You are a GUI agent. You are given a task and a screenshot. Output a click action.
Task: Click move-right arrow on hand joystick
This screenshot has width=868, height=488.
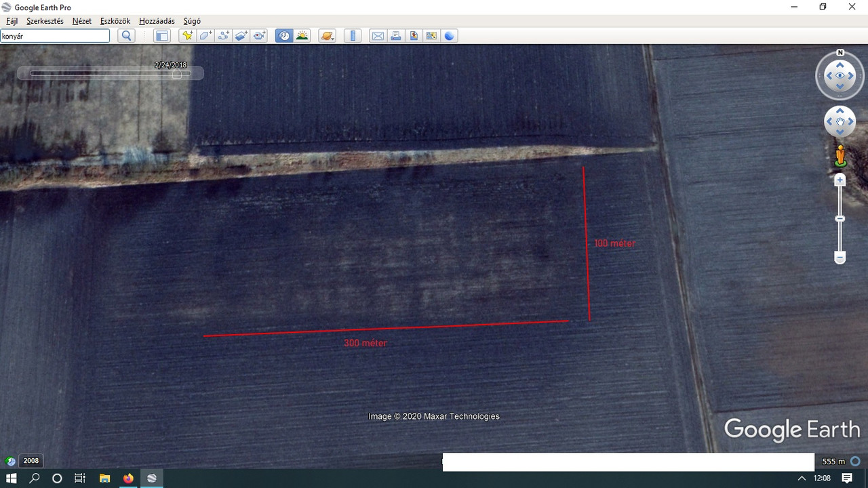[x=851, y=122]
